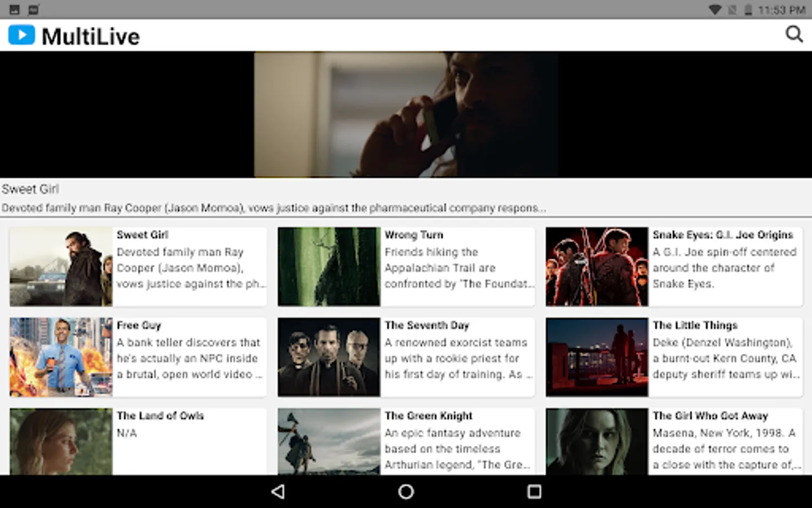
Task: Tap the Devoted family man description under player
Action: coord(273,208)
